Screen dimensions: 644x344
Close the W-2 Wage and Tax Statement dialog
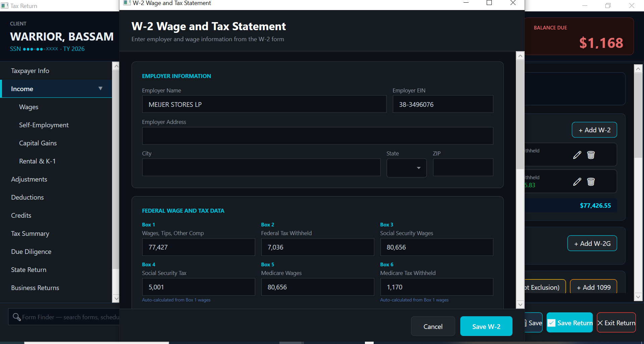513,3
